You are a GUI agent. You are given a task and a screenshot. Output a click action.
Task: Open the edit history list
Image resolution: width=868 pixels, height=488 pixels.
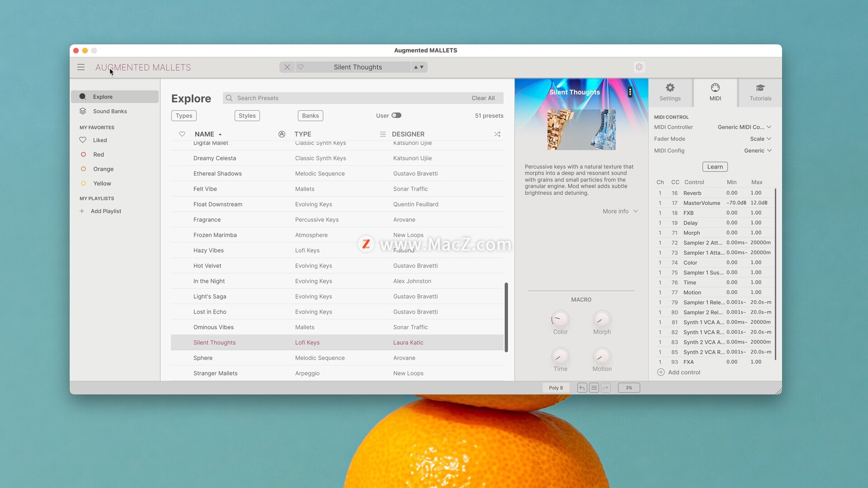tap(594, 388)
